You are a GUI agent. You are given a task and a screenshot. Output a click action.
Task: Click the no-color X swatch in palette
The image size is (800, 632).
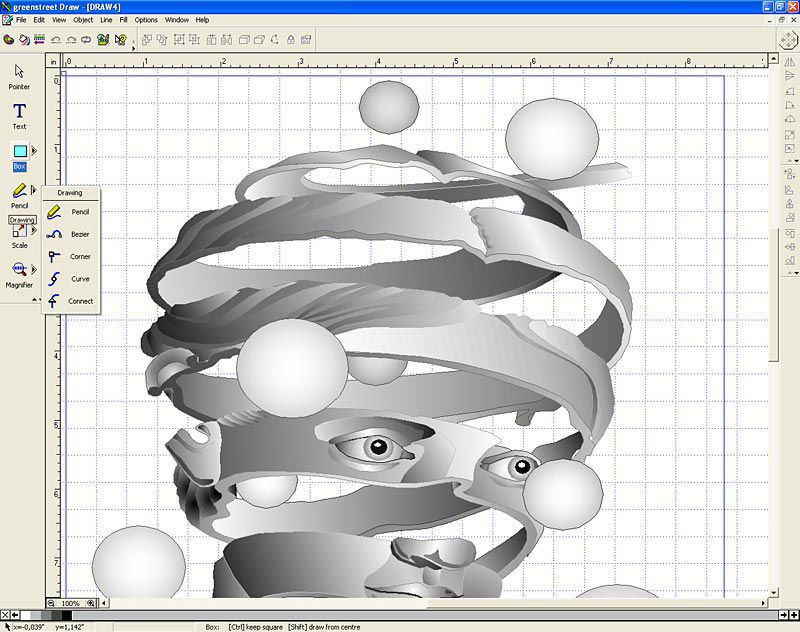click(7, 615)
